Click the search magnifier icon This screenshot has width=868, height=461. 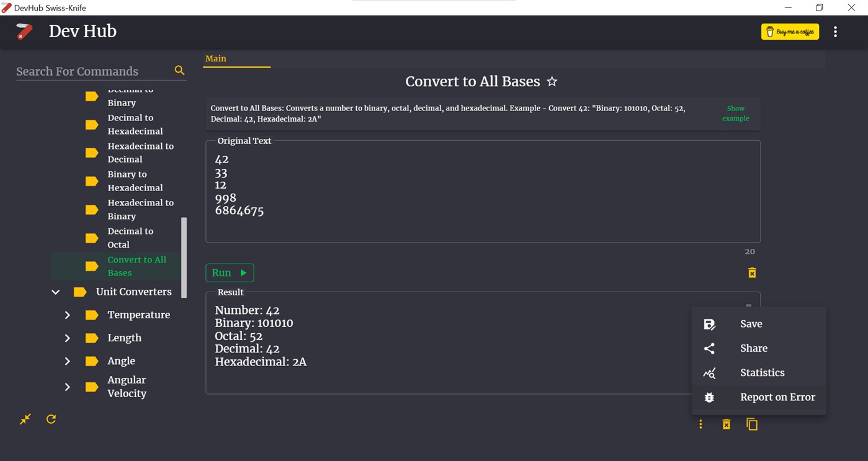click(x=179, y=71)
